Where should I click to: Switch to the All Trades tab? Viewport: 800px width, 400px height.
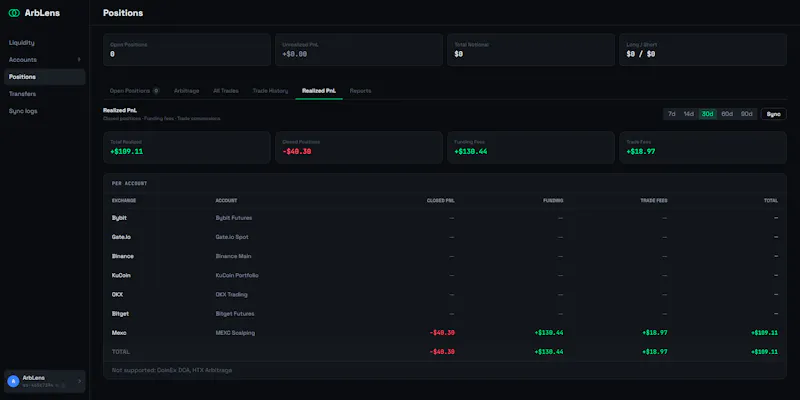pyautogui.click(x=226, y=91)
